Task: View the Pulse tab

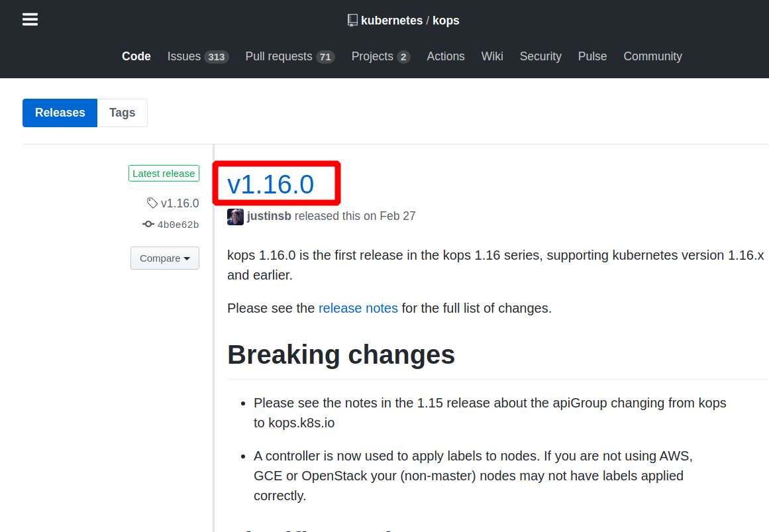Action: click(x=592, y=56)
